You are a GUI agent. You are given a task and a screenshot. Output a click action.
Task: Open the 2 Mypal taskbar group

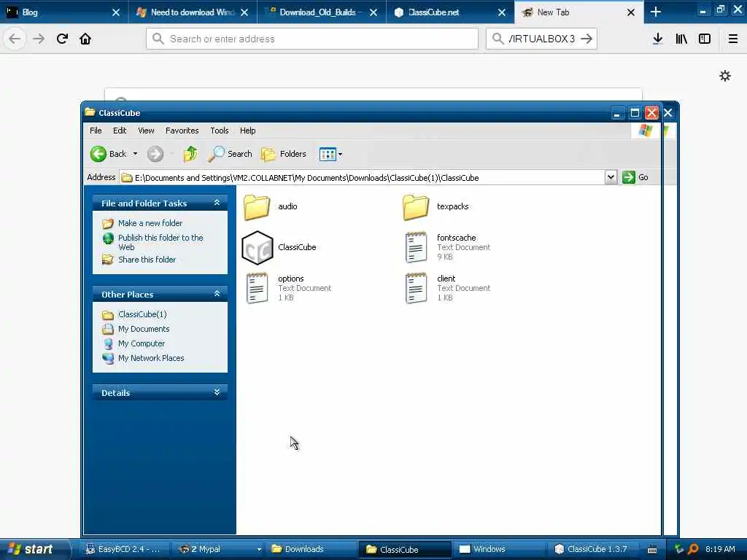coord(218,549)
